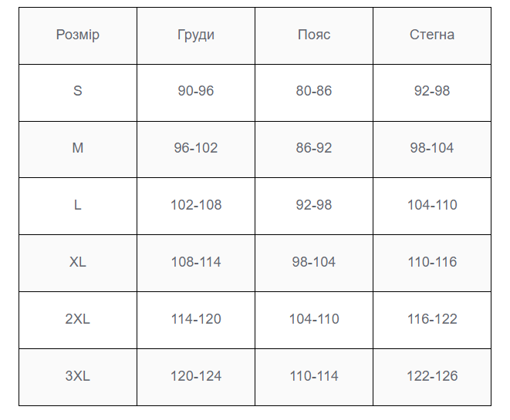Click the Пояс column header
This screenshot has width=510, height=420.
point(314,35)
